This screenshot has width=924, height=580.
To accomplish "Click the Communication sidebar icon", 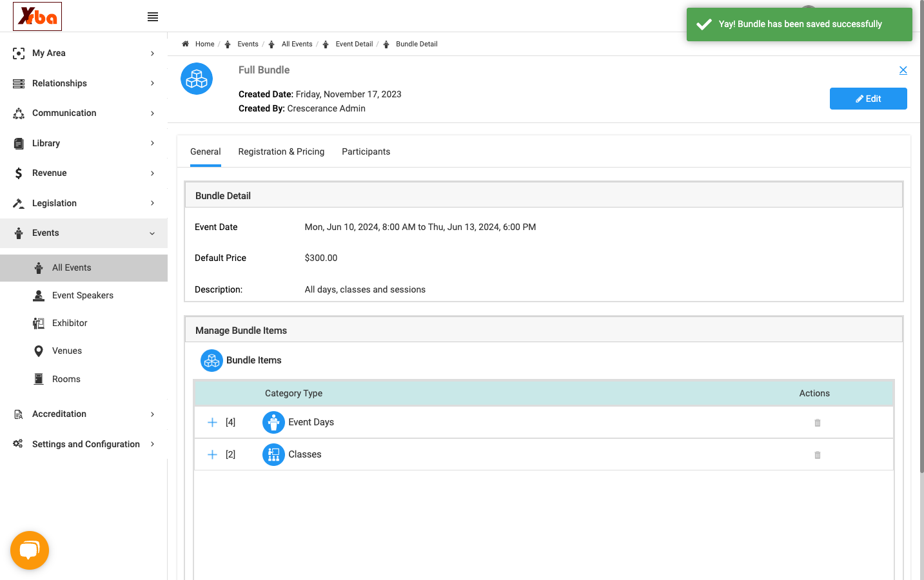I will (19, 113).
